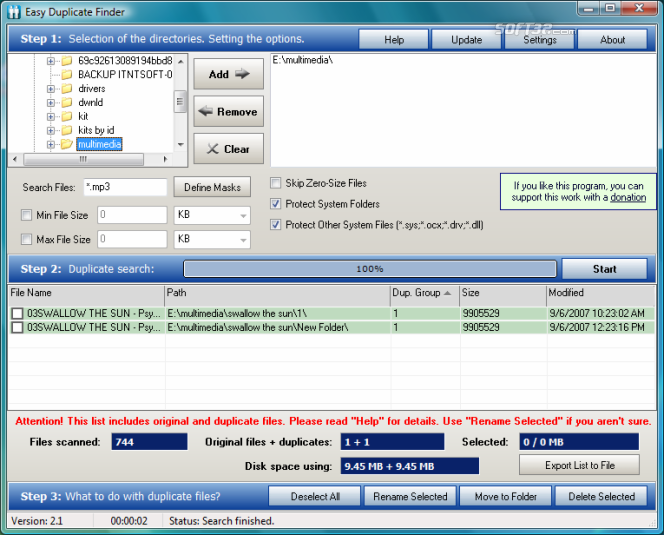Image resolution: width=664 pixels, height=535 pixels.
Task: Check the file in New Folder path
Action: pos(17,327)
